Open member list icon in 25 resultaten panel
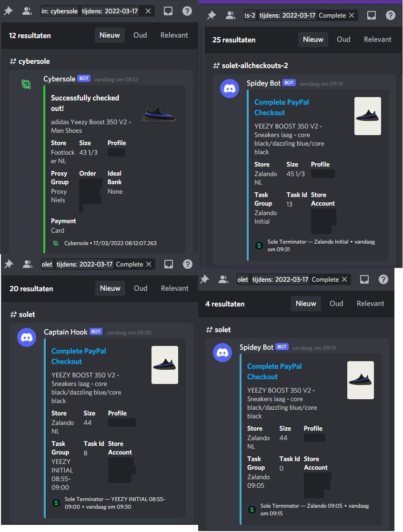 (230, 15)
